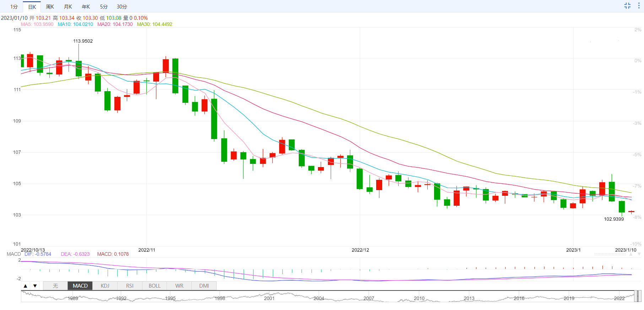
Task: Show the BOLL indicator
Action: 155,286
